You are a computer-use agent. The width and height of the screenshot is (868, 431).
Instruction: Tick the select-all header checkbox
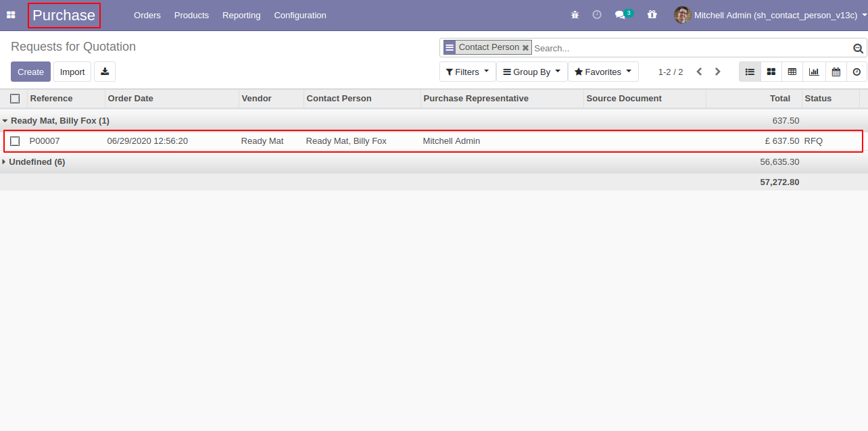click(15, 99)
